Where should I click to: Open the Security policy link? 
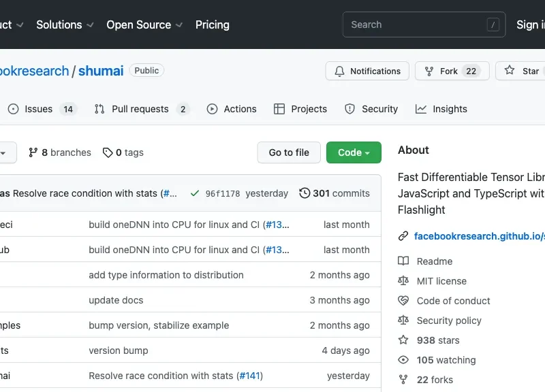[x=449, y=321]
